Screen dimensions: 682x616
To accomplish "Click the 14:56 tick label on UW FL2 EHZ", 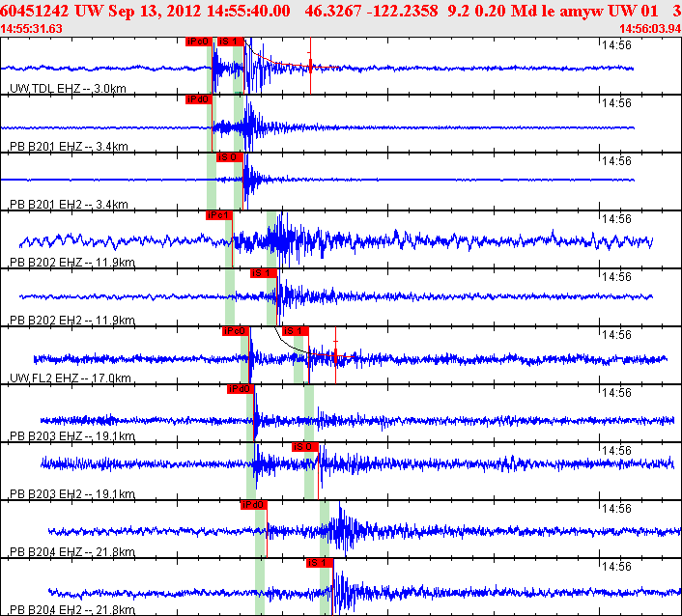I will (616, 335).
